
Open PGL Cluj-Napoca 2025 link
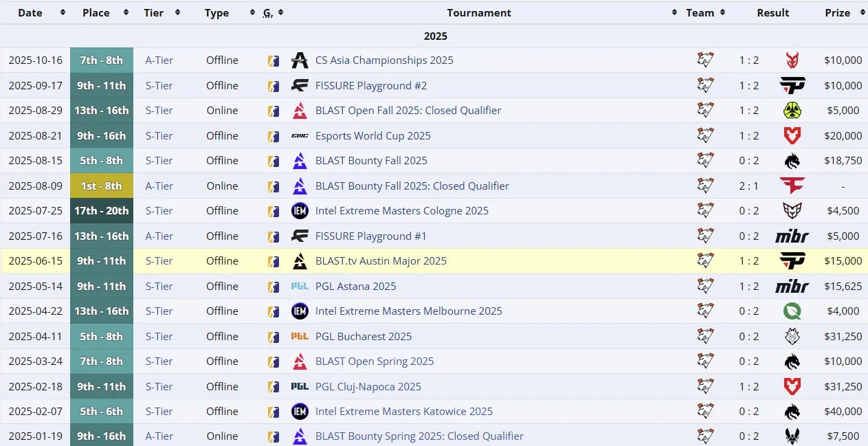[x=368, y=386]
